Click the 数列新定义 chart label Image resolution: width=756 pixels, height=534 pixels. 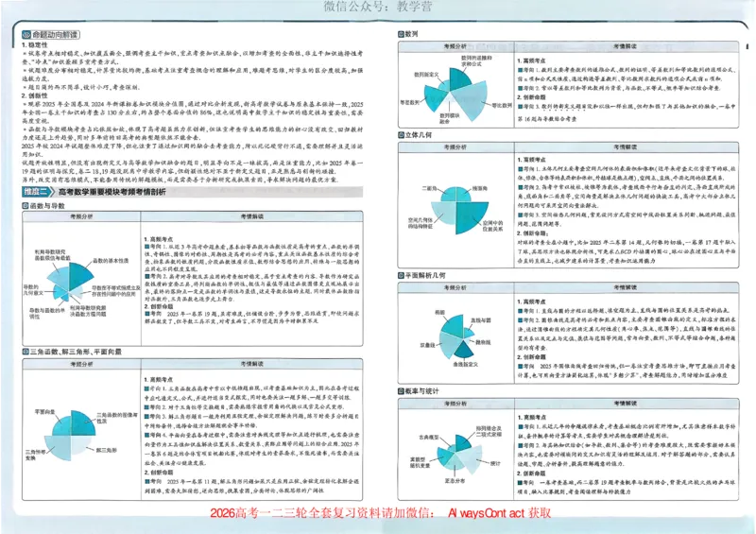(x=426, y=75)
